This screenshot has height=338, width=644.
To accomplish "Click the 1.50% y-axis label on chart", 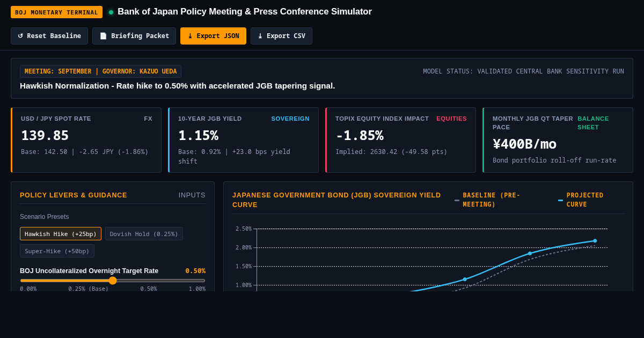I will [244, 267].
